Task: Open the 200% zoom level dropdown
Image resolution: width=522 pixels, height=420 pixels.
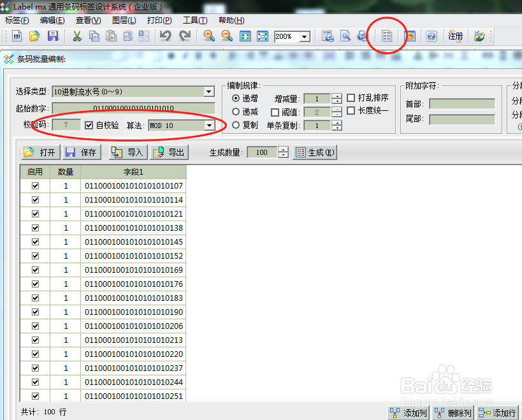Action: point(304,36)
